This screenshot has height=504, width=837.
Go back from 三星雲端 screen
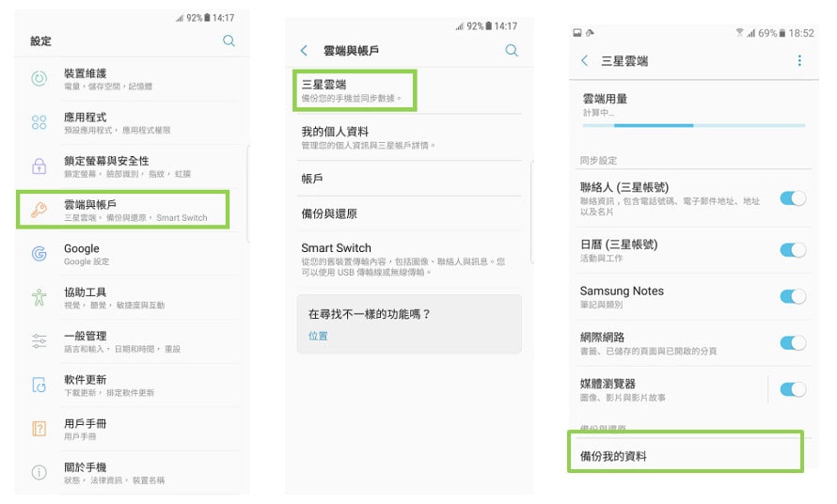585,60
